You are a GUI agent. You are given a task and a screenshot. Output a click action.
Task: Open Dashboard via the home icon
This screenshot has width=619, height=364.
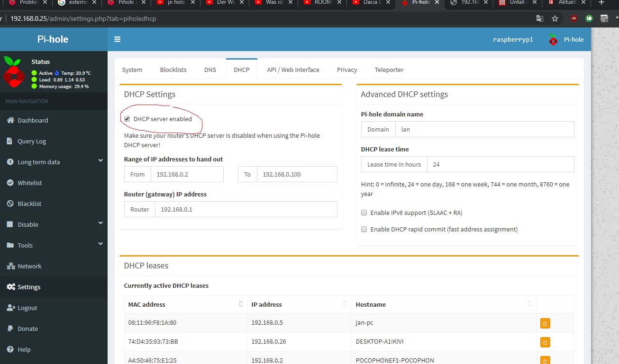point(10,120)
